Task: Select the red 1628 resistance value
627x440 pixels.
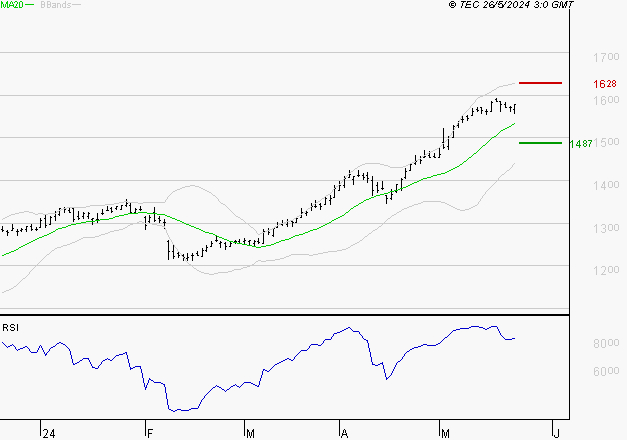Action: pyautogui.click(x=605, y=84)
